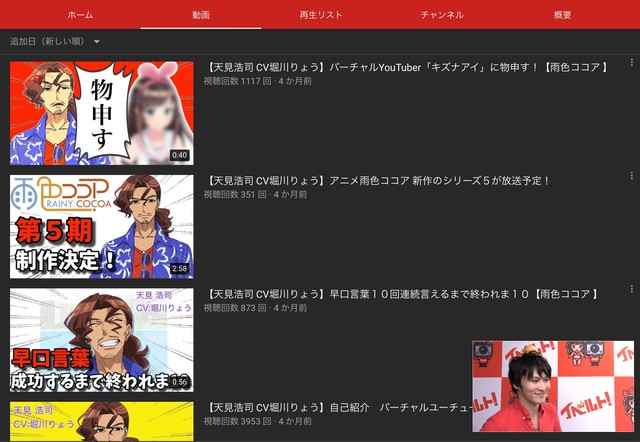This screenshot has width=640, height=442.
Task: Open video title アニメ雨色ココア 新作のシリーズ５
Action: (378, 180)
